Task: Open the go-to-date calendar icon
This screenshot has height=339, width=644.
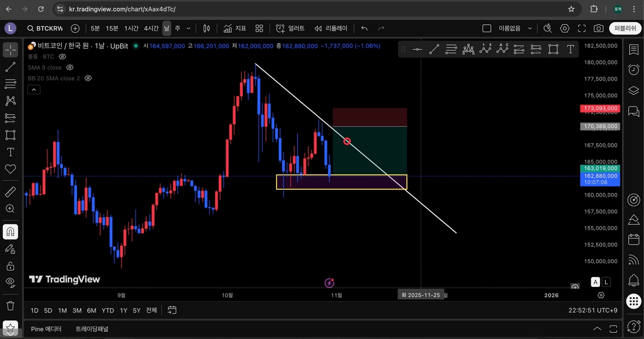Action: (x=172, y=310)
